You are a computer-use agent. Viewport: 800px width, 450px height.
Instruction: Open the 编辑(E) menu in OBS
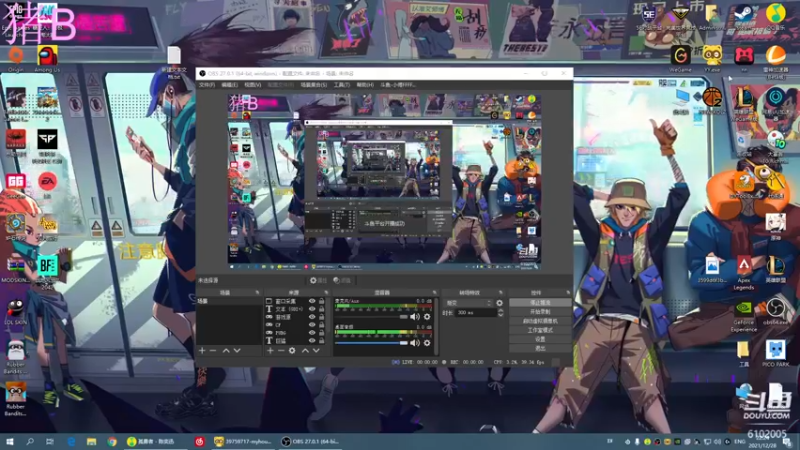[x=230, y=85]
